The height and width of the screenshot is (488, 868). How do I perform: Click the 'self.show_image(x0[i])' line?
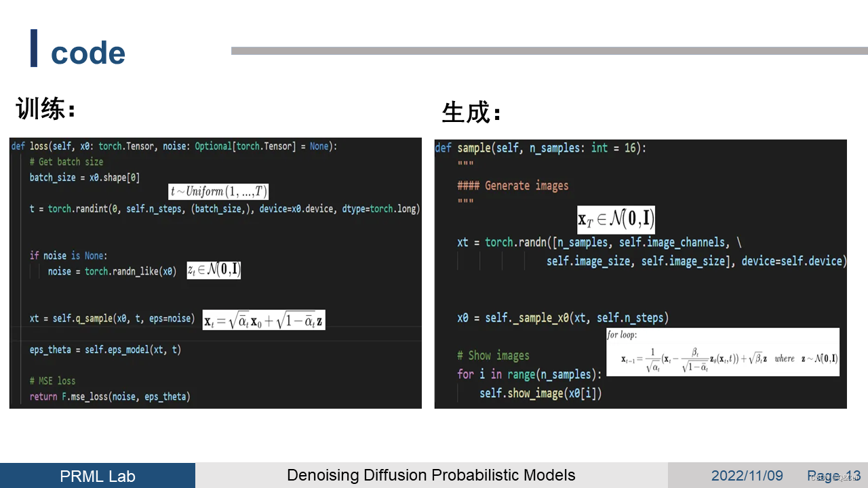coord(540,393)
